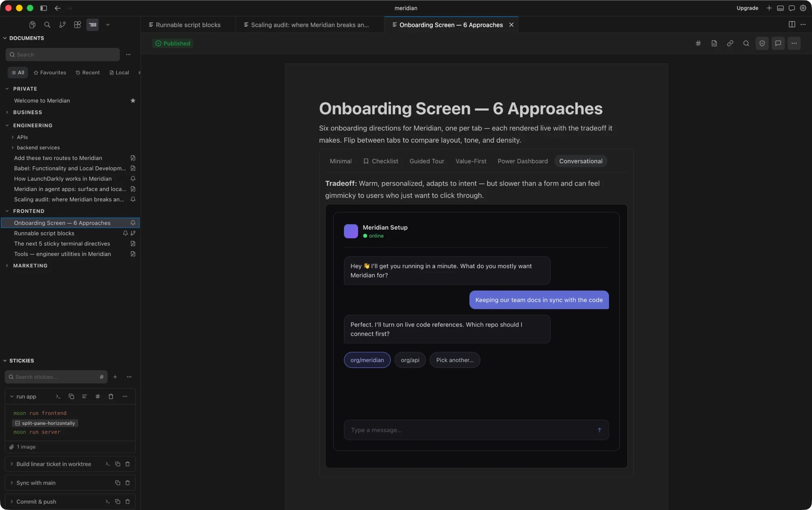Click the Upgrade button

click(x=747, y=8)
